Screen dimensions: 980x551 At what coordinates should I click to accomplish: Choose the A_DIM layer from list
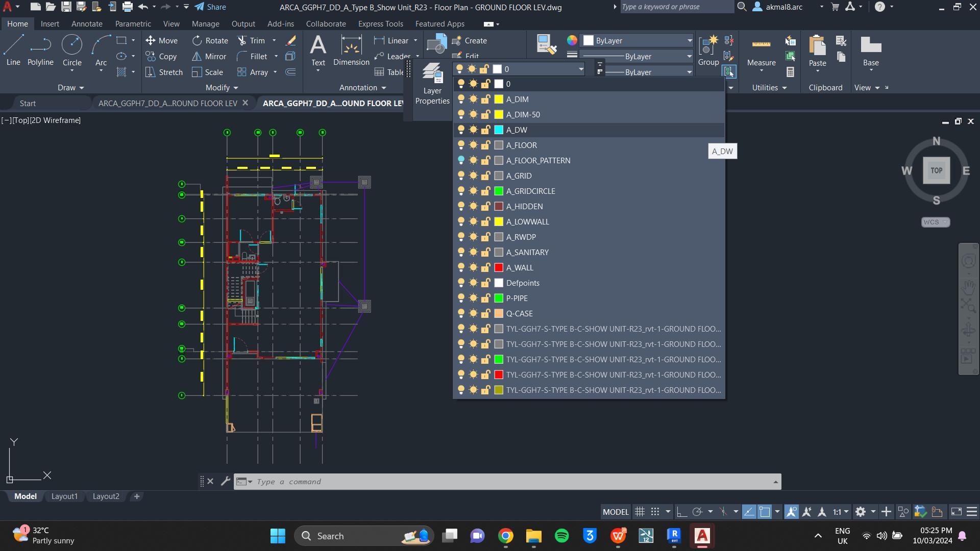[x=517, y=99]
